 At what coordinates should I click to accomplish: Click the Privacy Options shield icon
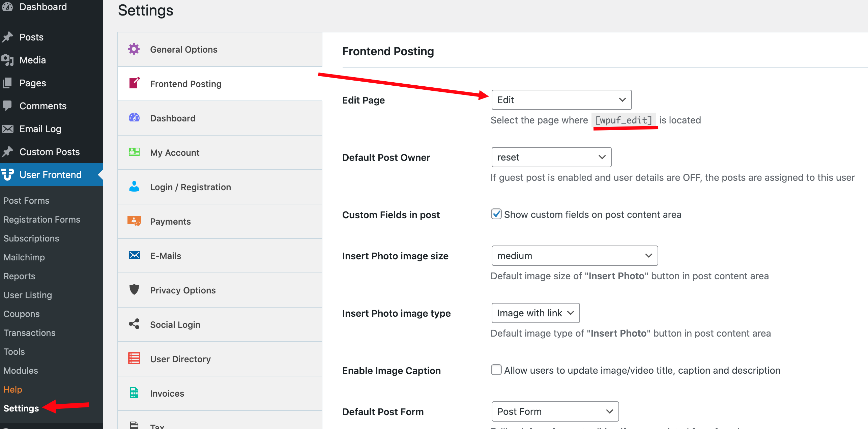coord(134,289)
